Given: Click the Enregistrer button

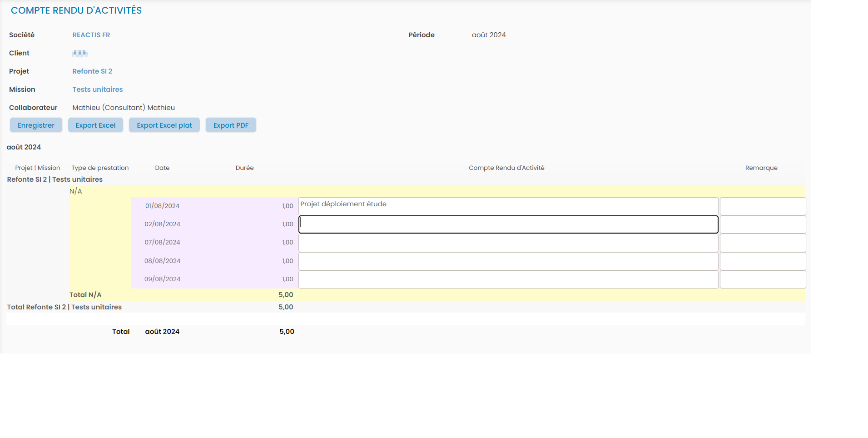Looking at the screenshot, I should tap(36, 125).
